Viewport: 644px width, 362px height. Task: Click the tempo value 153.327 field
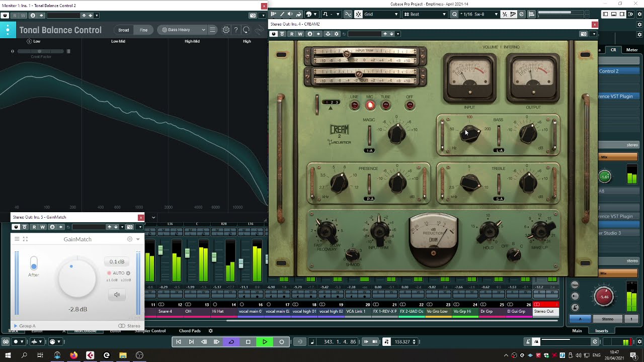click(x=402, y=342)
